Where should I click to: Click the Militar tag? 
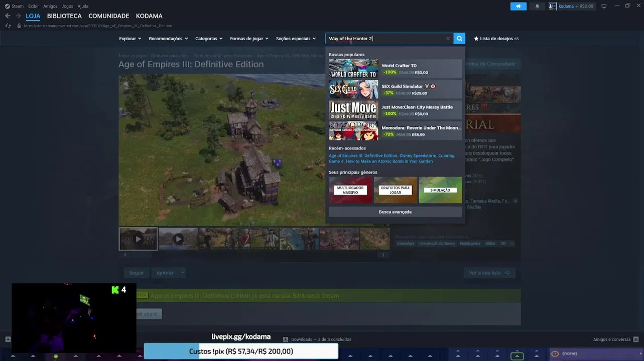pyautogui.click(x=490, y=243)
